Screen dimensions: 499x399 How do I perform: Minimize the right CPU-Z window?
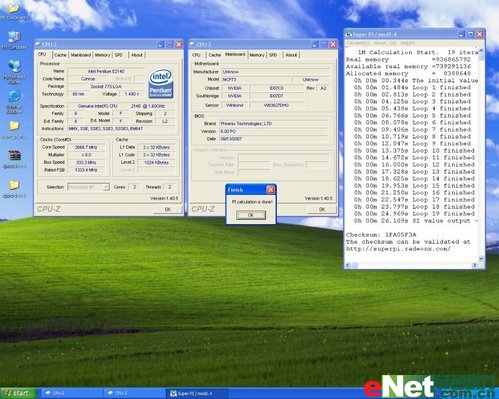[x=314, y=44]
